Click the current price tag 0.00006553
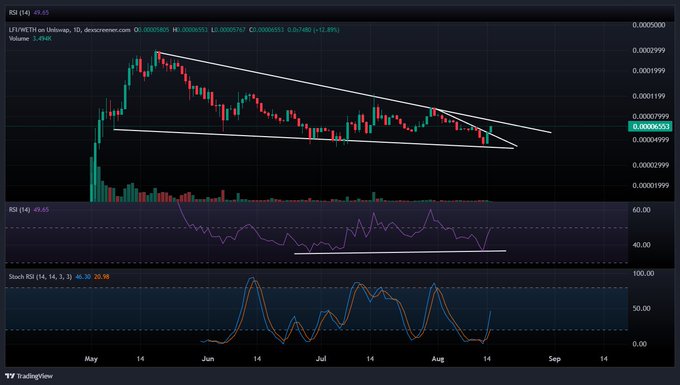This screenshot has width=680, height=385. [651, 127]
